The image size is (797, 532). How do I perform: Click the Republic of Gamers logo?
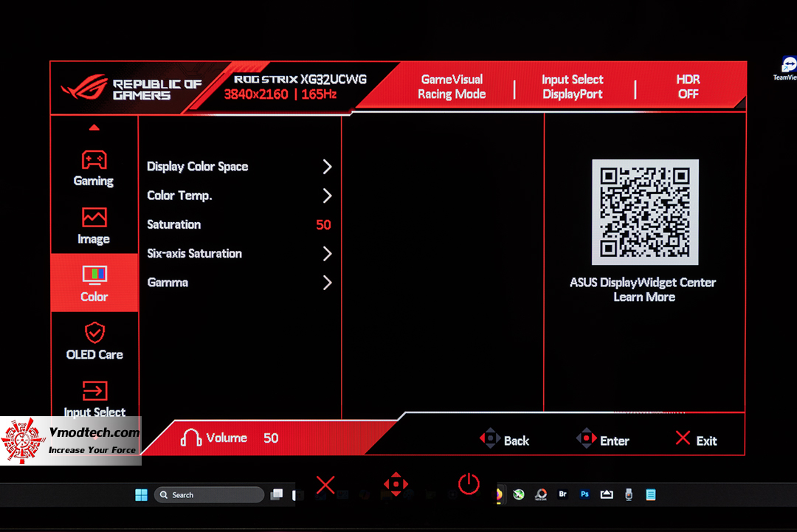pos(131,88)
